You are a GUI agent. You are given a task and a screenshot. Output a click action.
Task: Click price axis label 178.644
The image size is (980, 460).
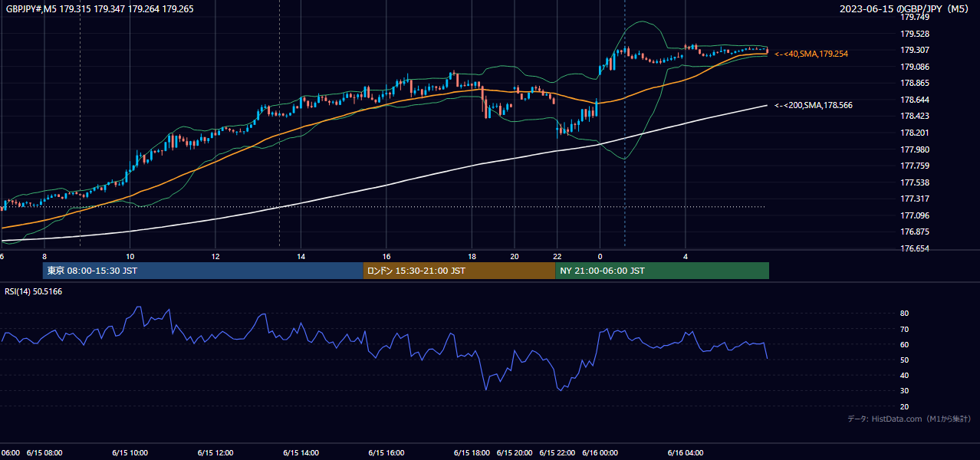click(x=914, y=100)
